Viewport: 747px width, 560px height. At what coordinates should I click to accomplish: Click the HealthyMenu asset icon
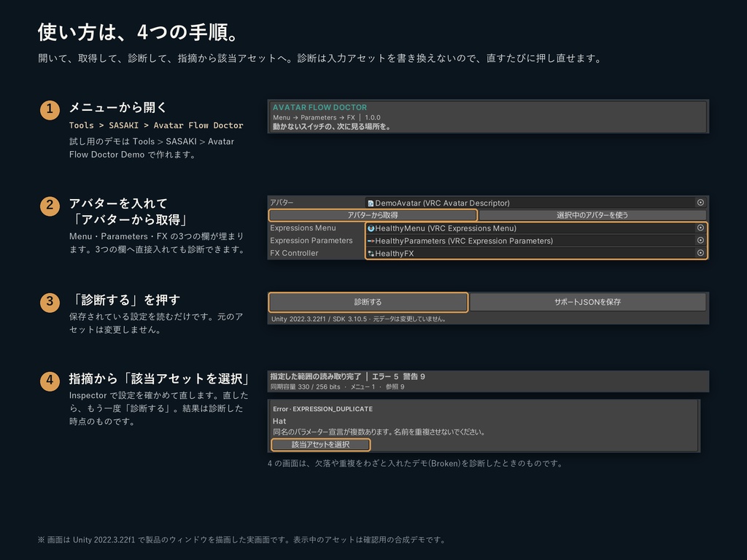click(x=371, y=228)
